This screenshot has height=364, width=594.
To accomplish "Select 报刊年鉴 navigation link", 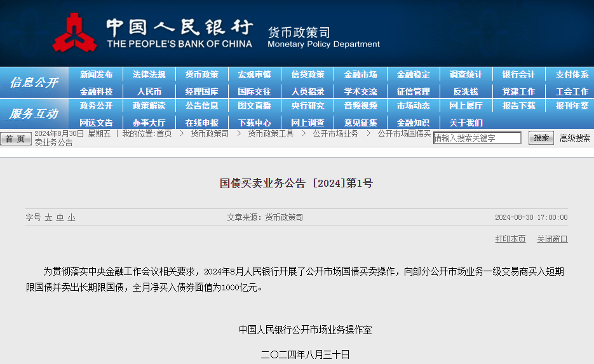I will click(572, 105).
